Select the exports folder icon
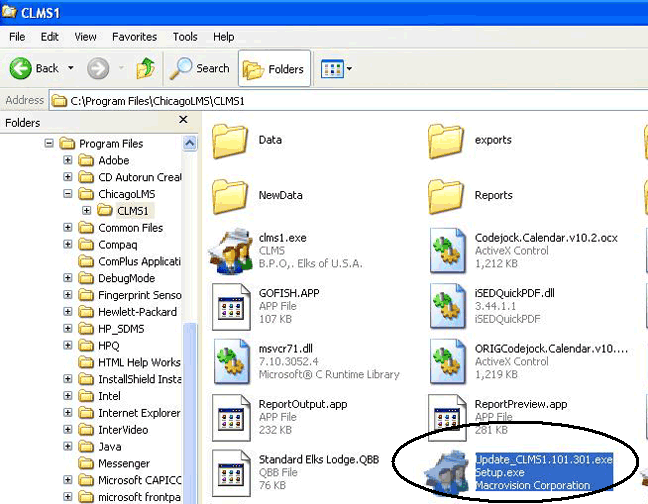 (449, 141)
